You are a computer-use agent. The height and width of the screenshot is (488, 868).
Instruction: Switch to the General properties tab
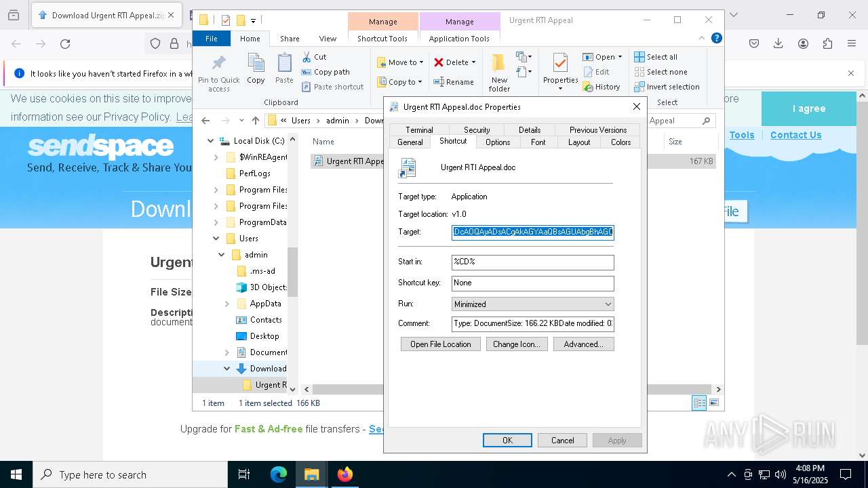click(x=410, y=142)
